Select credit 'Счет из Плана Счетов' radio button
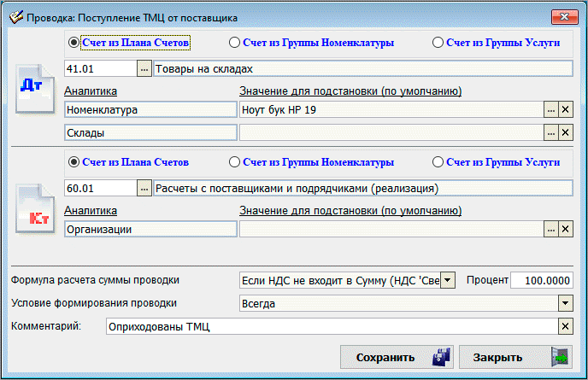This screenshot has width=588, height=380. [x=73, y=162]
